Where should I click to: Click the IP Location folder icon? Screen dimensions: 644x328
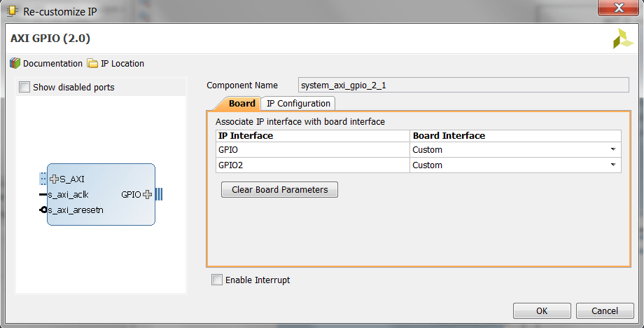pos(92,63)
